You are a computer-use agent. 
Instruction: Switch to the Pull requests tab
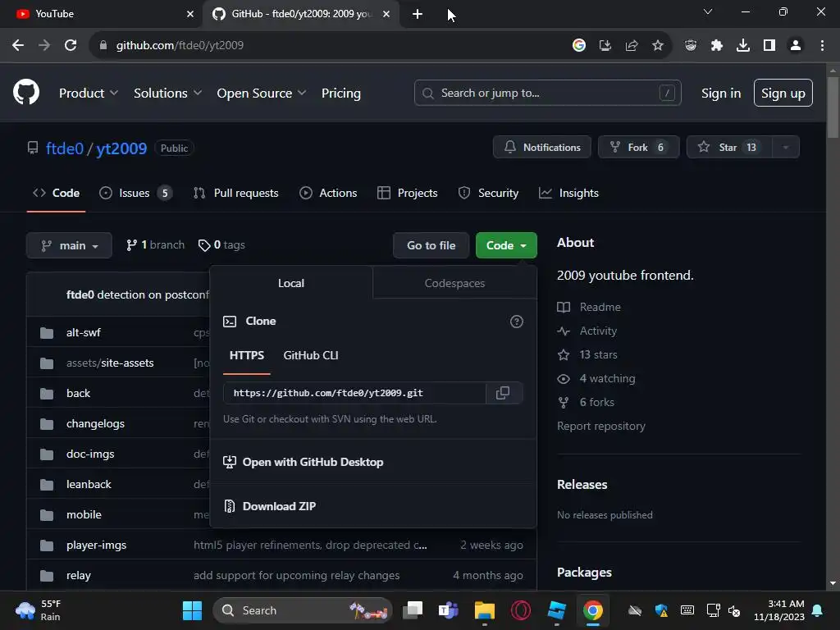click(235, 194)
